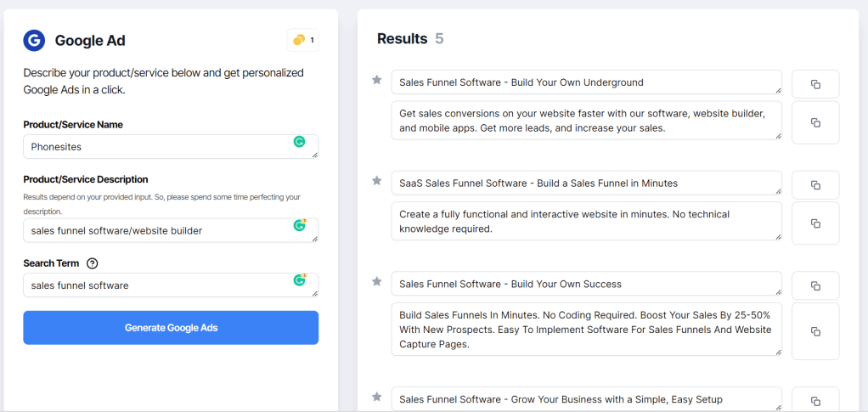The image size is (868, 412).
Task: Copy the 'Build Sales Funnels In Minutes' description
Action: tap(815, 330)
